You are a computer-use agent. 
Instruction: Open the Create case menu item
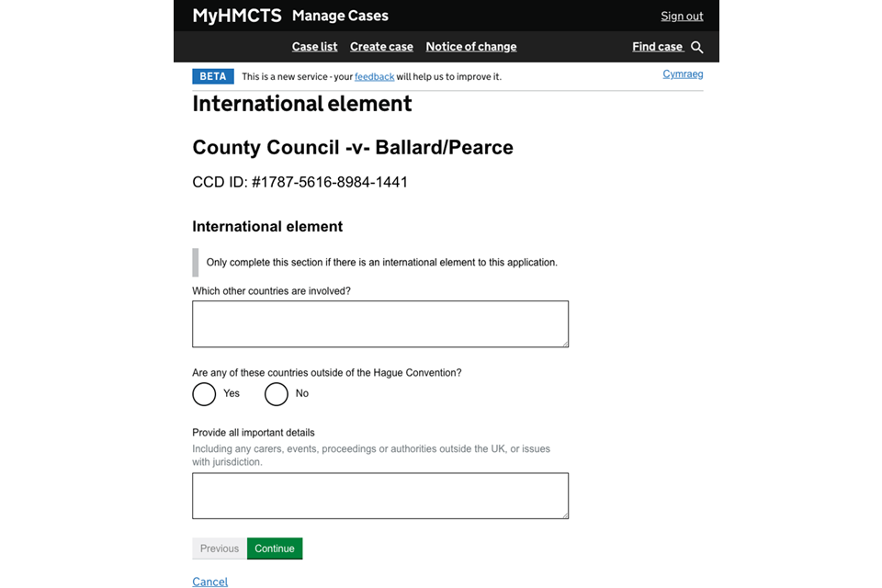pyautogui.click(x=381, y=47)
